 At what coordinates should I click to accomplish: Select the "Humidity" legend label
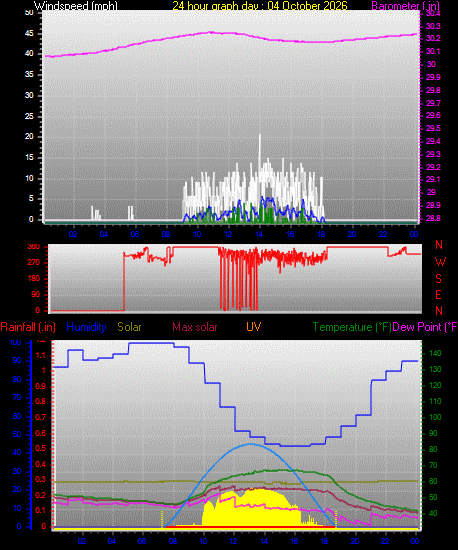pyautogui.click(x=86, y=327)
